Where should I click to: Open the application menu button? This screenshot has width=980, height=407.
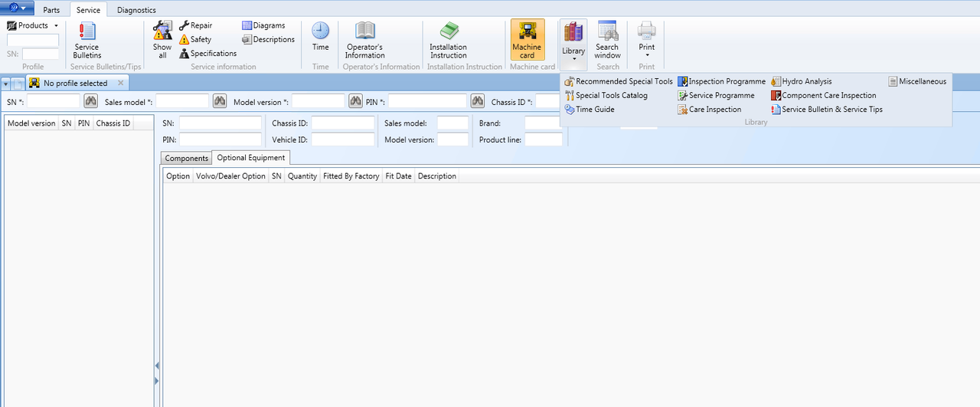click(18, 8)
